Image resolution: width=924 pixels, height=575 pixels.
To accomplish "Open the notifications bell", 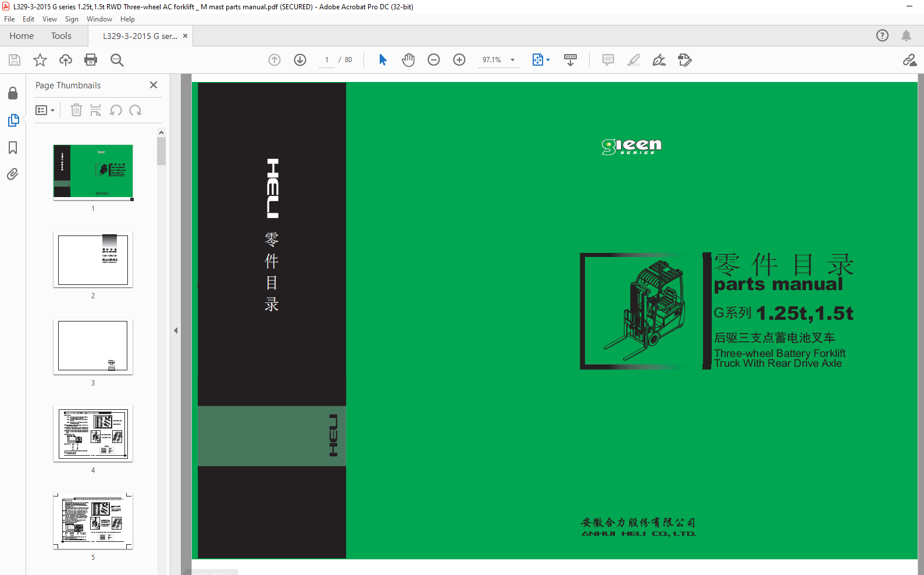I will point(906,35).
